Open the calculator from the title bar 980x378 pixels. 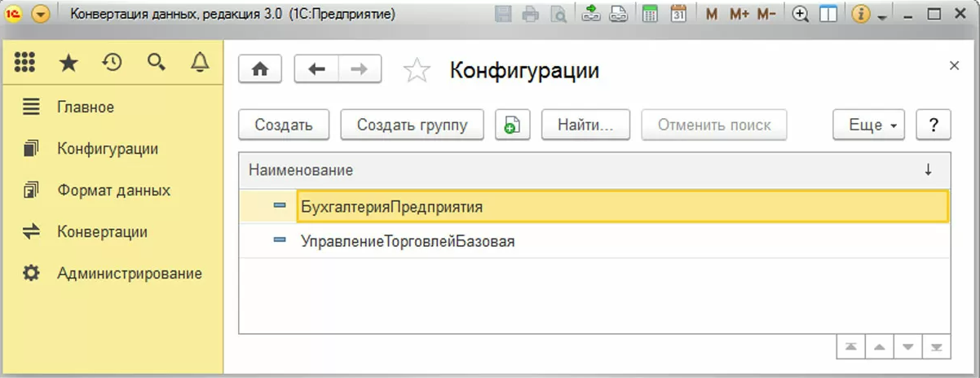tap(650, 15)
